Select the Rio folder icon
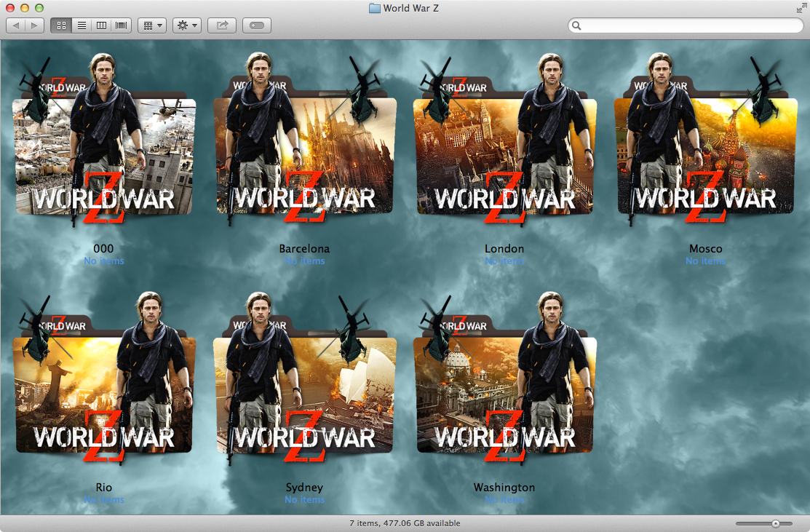This screenshot has height=532, width=810. tap(104, 378)
